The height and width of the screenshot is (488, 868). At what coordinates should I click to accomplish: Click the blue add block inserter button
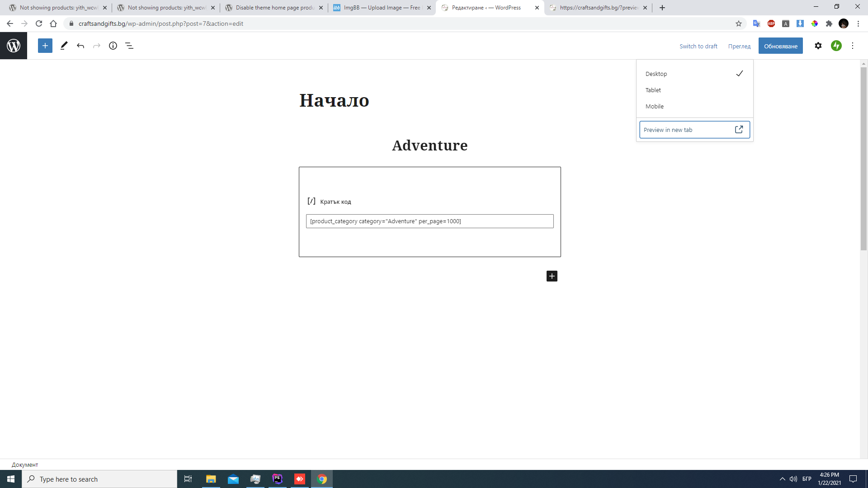click(x=45, y=46)
